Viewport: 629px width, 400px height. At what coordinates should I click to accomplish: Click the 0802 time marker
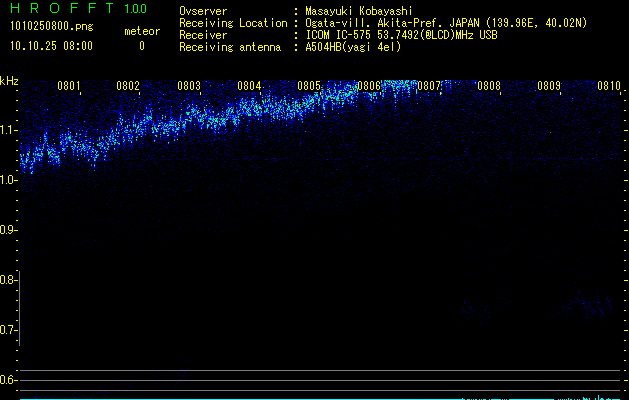coord(128,86)
